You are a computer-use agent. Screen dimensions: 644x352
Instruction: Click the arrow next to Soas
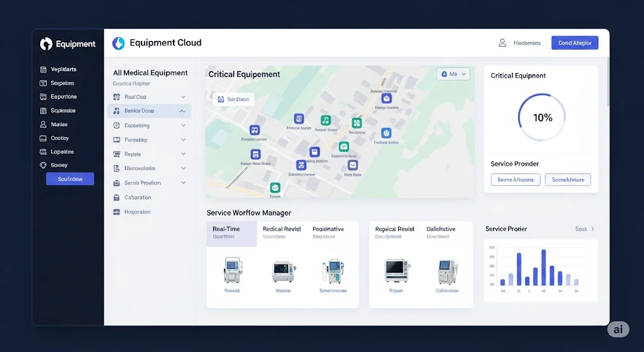tap(592, 229)
